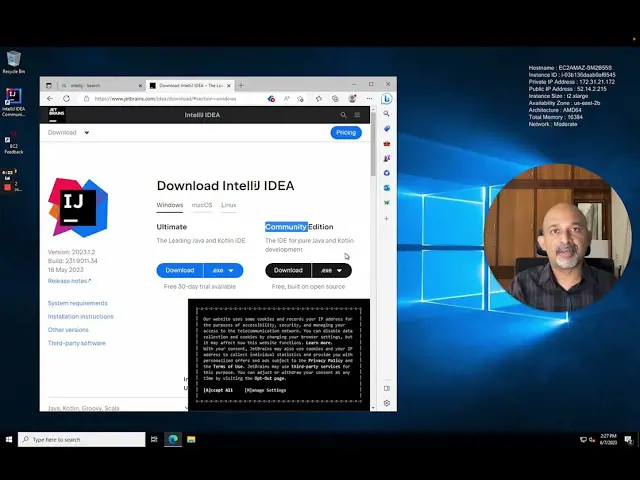Open Edge sidebar Shopping tag
The width and height of the screenshot is (640, 480).
click(387, 129)
